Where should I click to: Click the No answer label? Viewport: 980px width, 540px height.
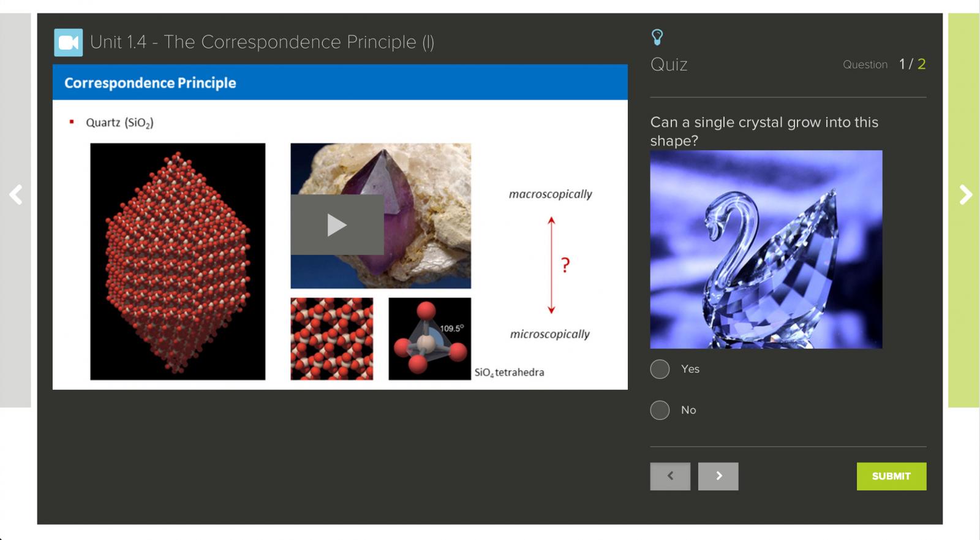(688, 410)
